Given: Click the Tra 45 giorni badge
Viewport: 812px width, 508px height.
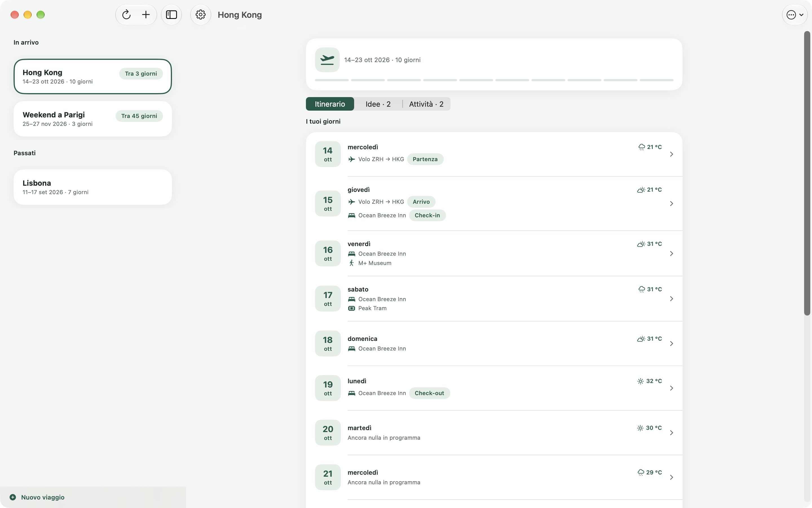Looking at the screenshot, I should tap(139, 116).
